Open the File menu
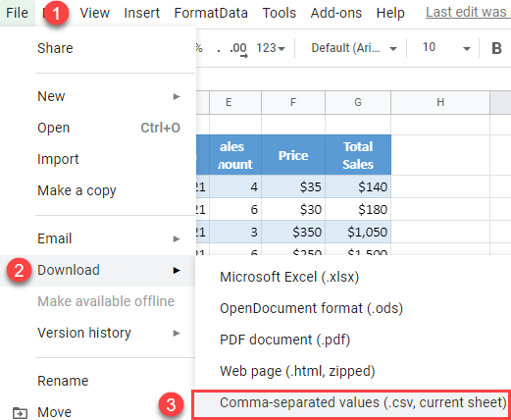511x420 pixels. pos(17,13)
